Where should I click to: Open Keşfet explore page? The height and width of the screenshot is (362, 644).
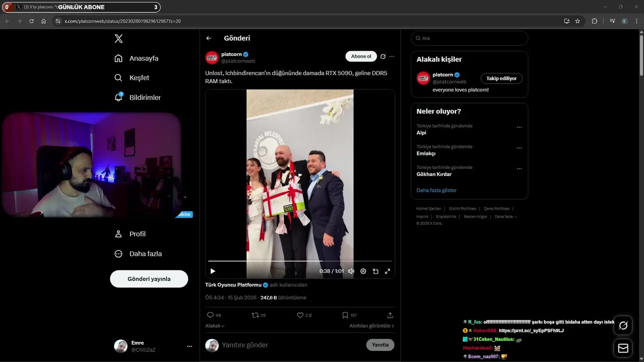pyautogui.click(x=132, y=78)
